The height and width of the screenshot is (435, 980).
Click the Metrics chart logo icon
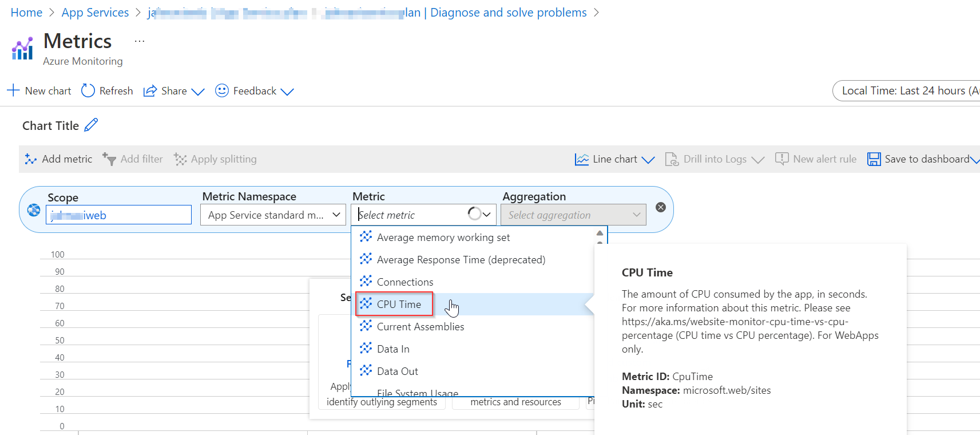(x=22, y=49)
